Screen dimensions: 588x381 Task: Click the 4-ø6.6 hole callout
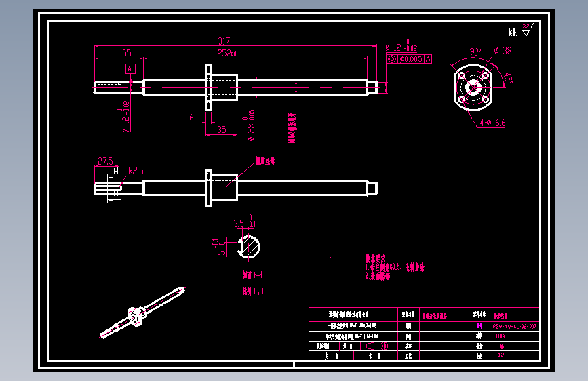pyautogui.click(x=492, y=123)
